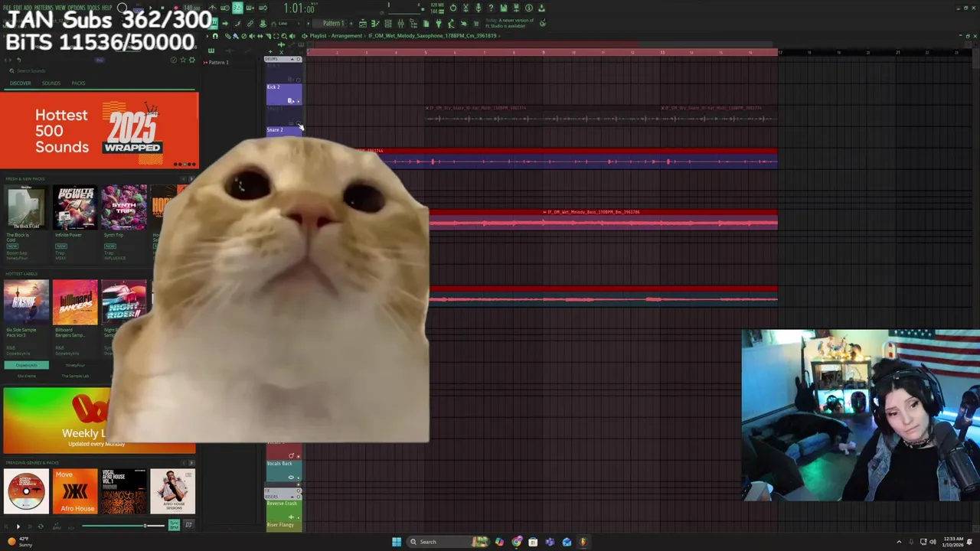Open the channel rack view icon
980x551 pixels.
387,24
